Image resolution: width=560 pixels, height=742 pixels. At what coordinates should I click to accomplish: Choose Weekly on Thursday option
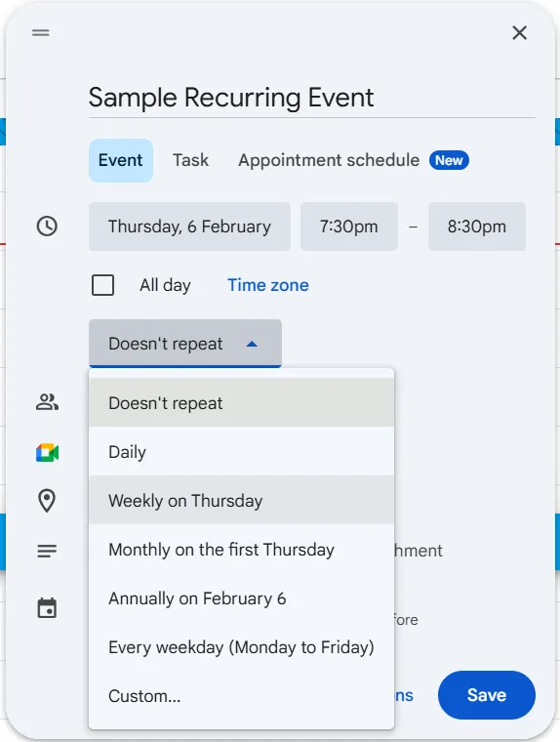point(241,500)
